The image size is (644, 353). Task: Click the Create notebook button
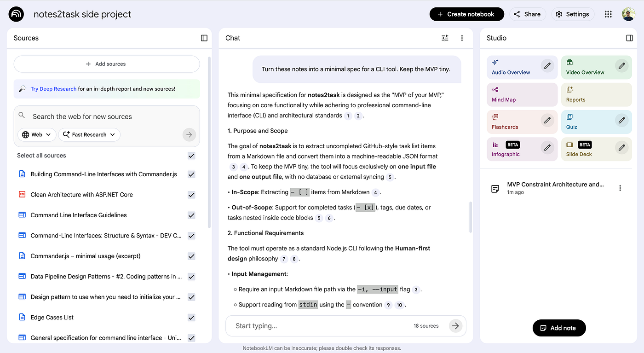(466, 14)
